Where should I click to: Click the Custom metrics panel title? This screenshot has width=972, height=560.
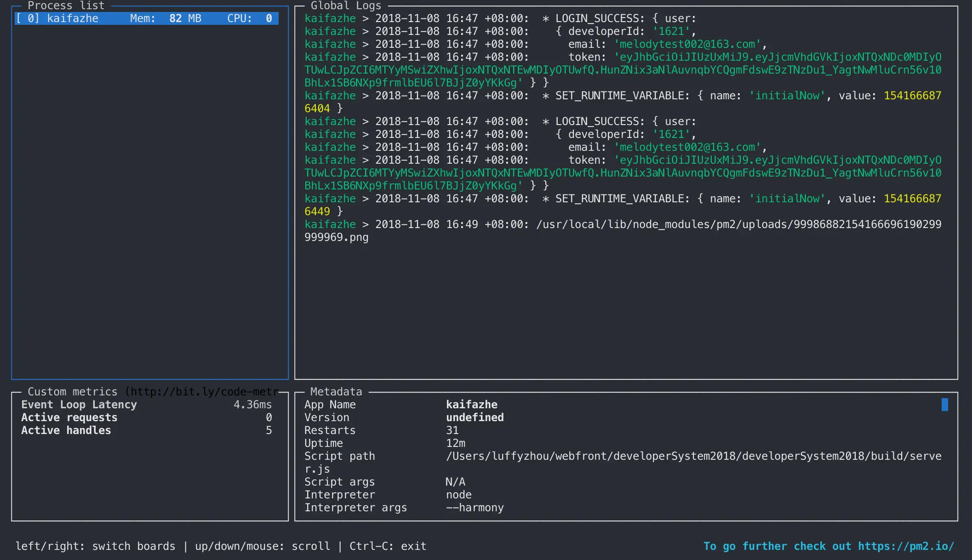click(73, 392)
